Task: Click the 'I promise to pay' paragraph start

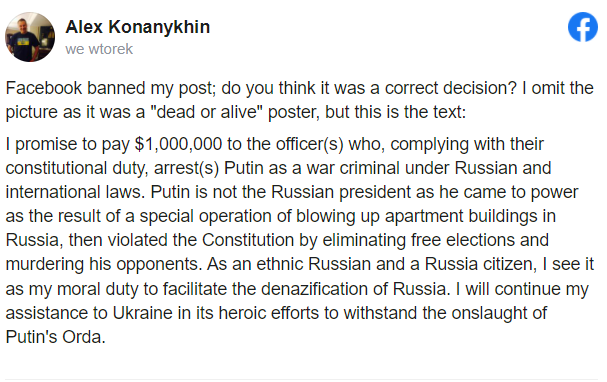Action: 67,144
